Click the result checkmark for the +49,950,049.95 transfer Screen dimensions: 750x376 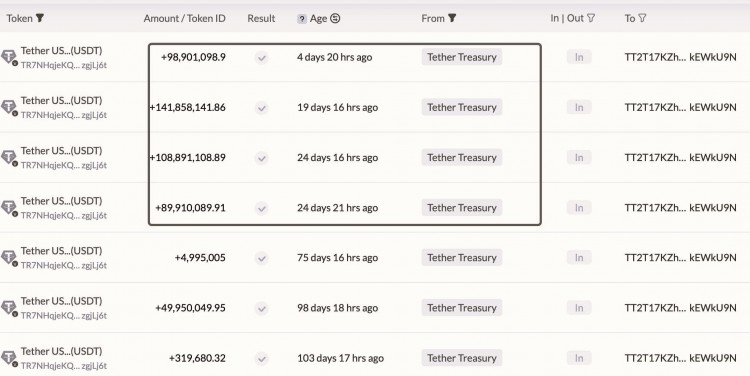[261, 309]
